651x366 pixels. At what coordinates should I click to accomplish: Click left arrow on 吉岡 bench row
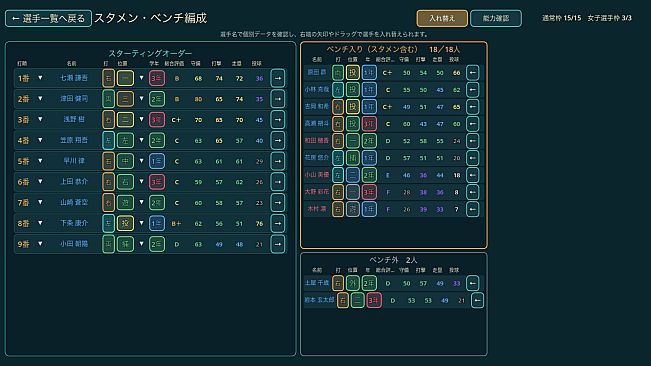(472, 107)
